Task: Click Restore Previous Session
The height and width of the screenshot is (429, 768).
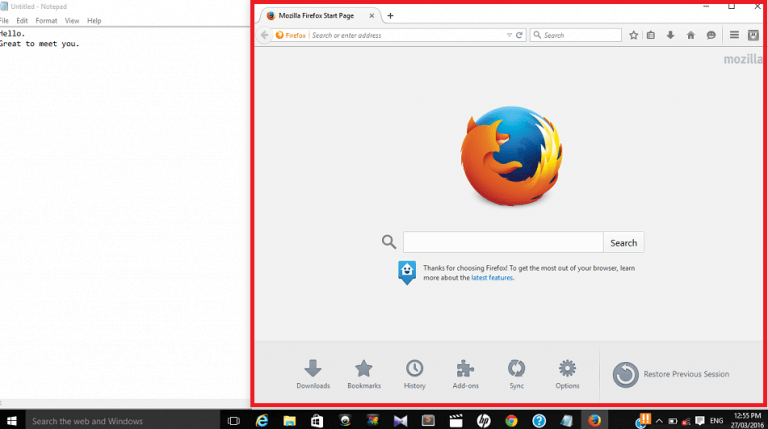Action: [671, 374]
